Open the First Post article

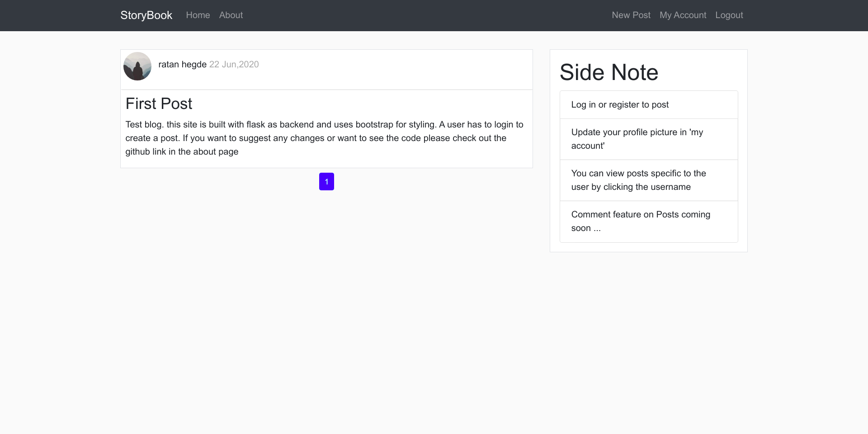click(158, 104)
